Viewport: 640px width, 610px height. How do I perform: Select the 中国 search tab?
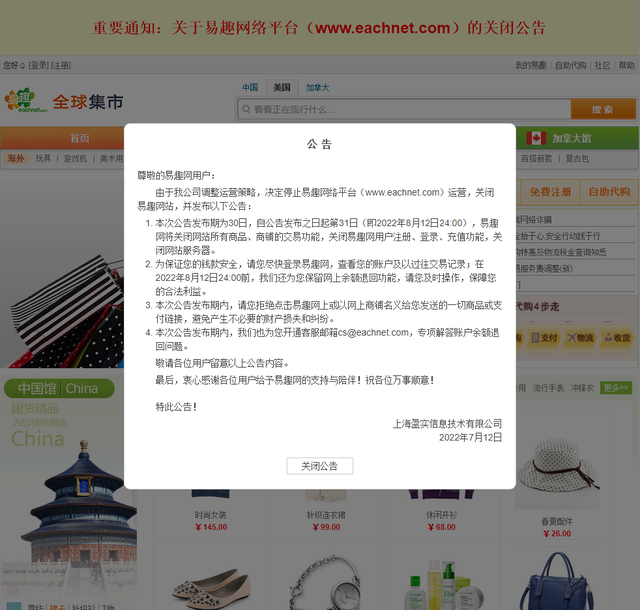point(250,87)
